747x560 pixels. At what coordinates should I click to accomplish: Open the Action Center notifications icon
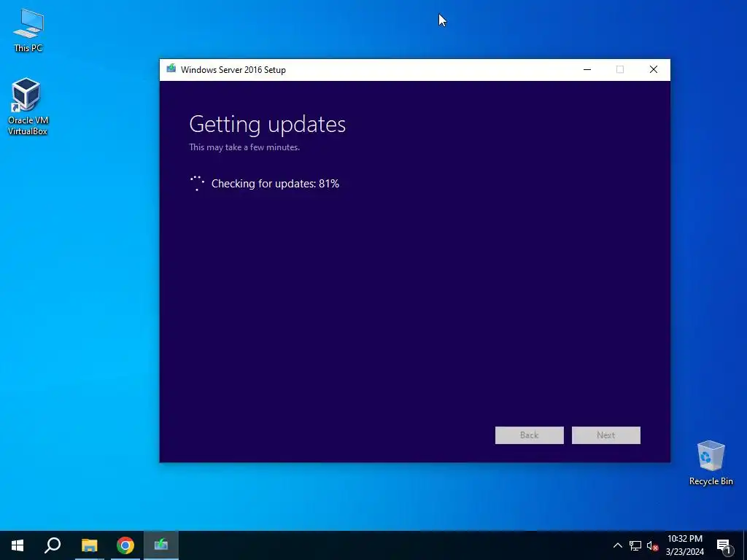[724, 546]
